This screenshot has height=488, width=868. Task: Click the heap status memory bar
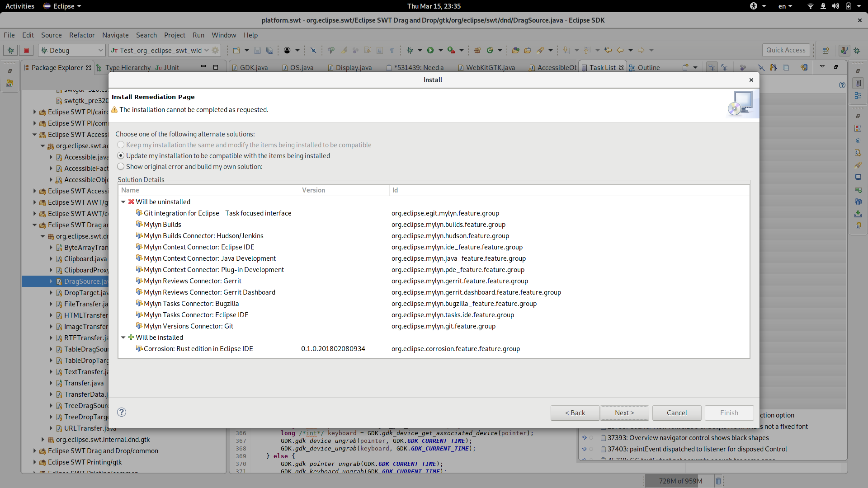pyautogui.click(x=680, y=481)
